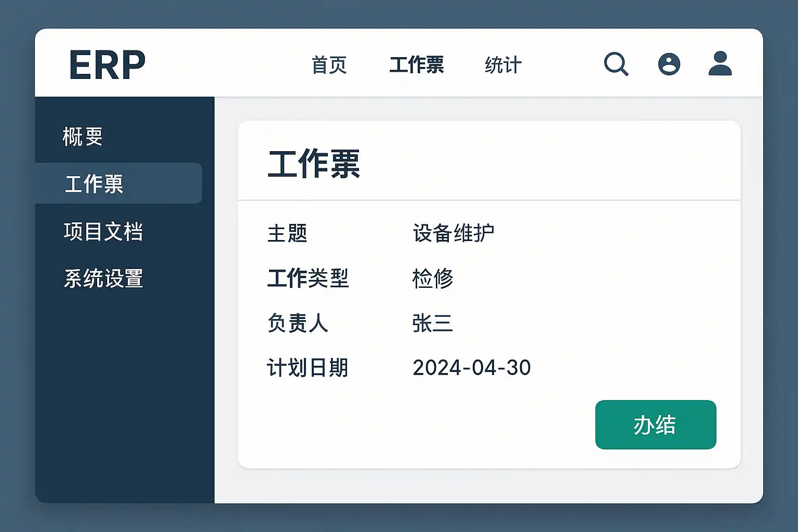Open the circled user account icon
This screenshot has width=798, height=532.
(669, 64)
